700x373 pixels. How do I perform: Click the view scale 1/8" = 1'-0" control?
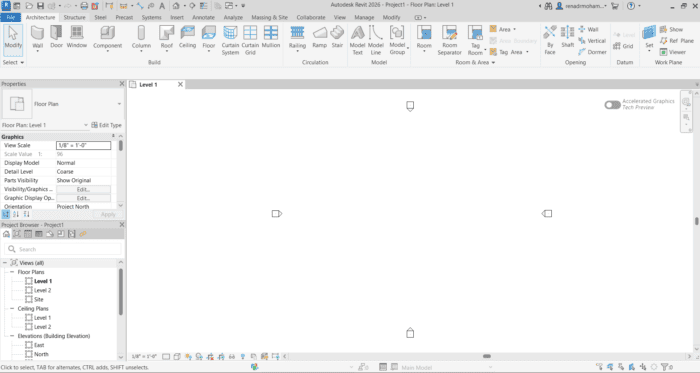click(x=144, y=356)
